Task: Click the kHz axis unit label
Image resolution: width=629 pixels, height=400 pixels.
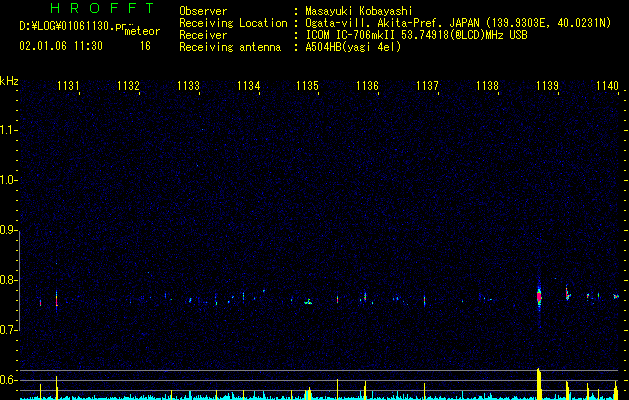Action: tap(9, 81)
